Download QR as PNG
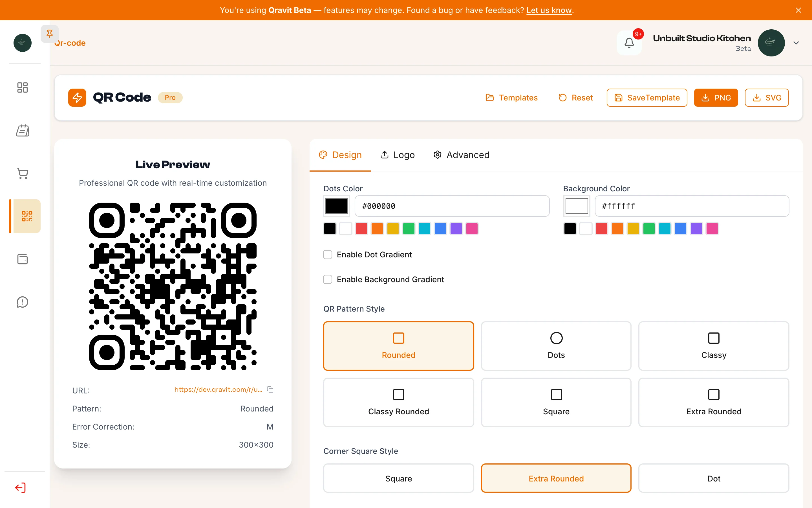812x508 pixels. [x=716, y=98]
